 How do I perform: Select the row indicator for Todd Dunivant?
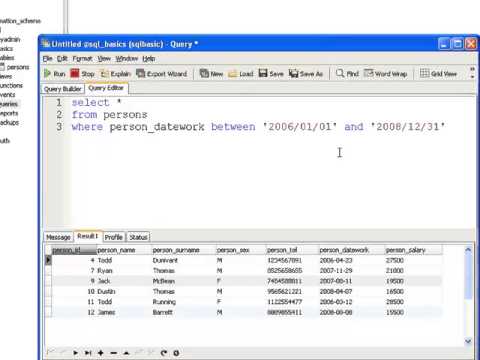click(x=48, y=260)
